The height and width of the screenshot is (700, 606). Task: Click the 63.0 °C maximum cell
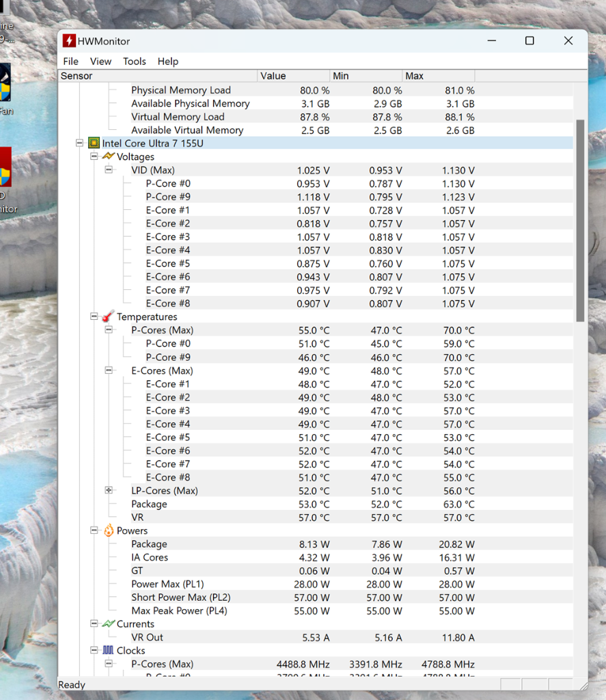coord(458,504)
